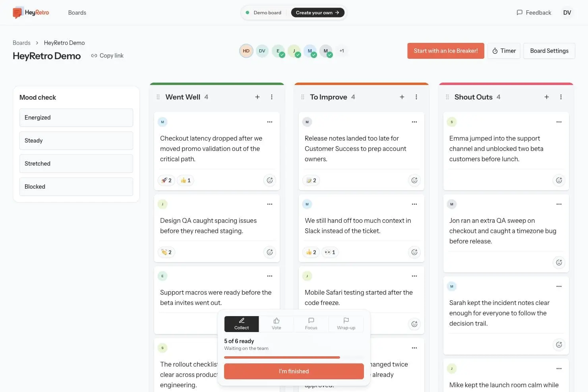Open menu on Slack context card
This screenshot has width=588, height=392.
414,204
